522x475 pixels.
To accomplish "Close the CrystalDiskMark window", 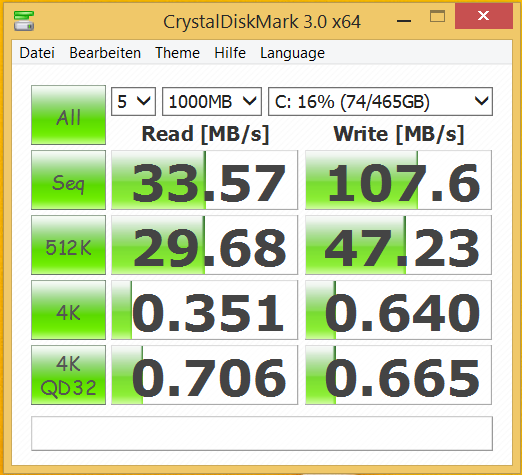I will [483, 16].
